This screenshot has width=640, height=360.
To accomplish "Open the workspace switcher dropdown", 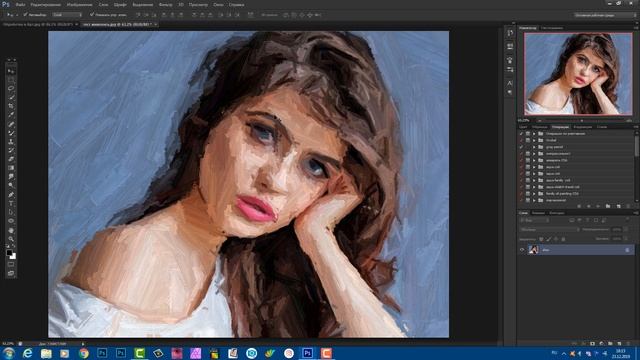I will (x=605, y=15).
